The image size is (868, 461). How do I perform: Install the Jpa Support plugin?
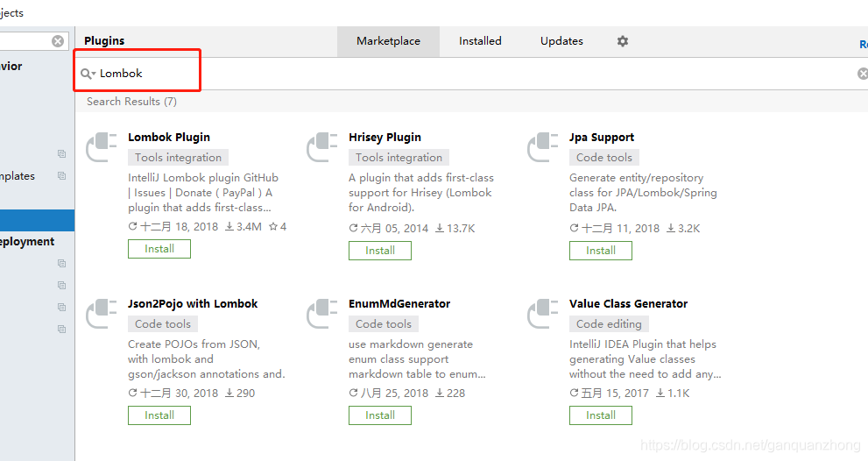(601, 251)
